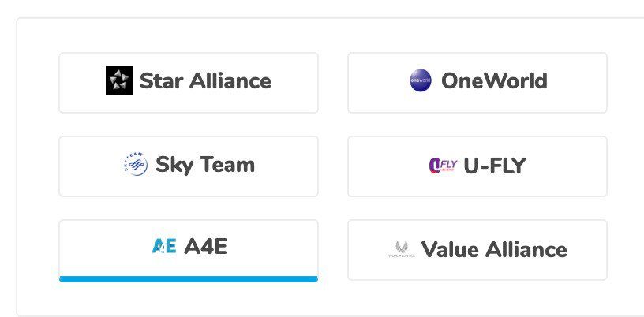This screenshot has height=317, width=644.
Task: Click the OneWorld purple globe logo
Action: click(421, 80)
